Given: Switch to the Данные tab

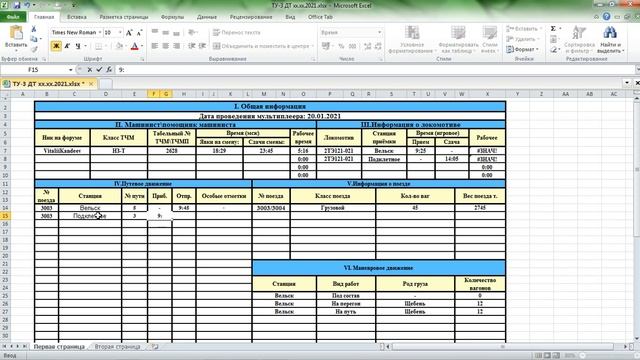Looking at the screenshot, I should coord(207,17).
